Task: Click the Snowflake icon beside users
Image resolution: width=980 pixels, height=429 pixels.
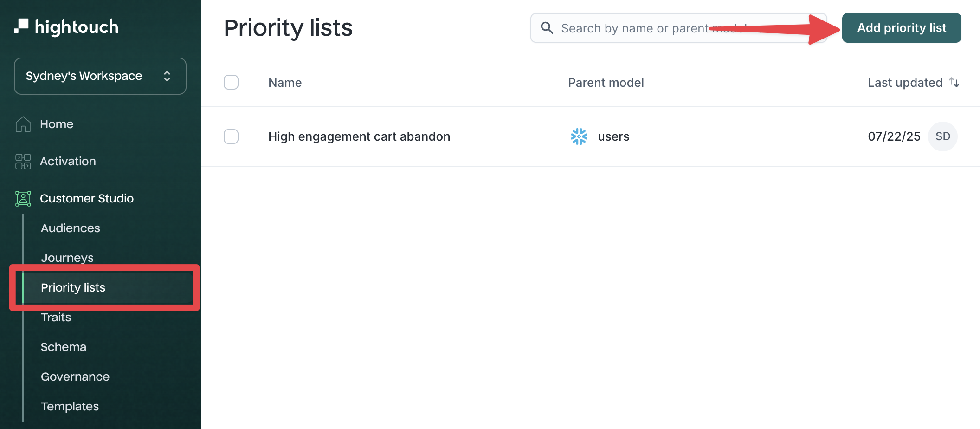Action: point(579,136)
